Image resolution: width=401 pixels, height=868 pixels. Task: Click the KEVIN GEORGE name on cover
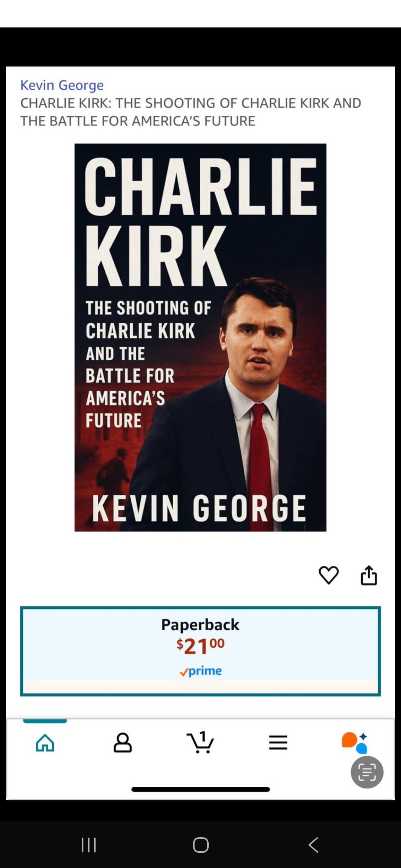pyautogui.click(x=199, y=508)
